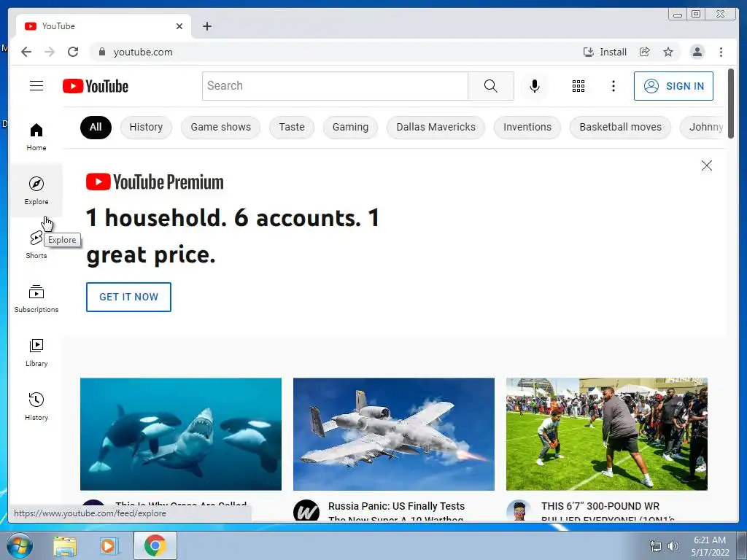This screenshot has height=560, width=747.
Task: Open the football field video thumbnail
Action: pos(606,434)
